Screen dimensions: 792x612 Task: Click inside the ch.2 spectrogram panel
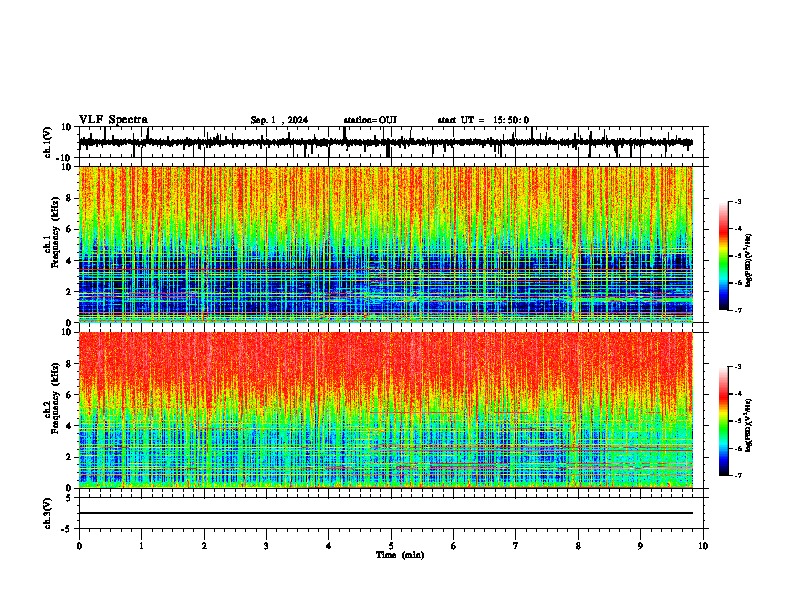click(x=386, y=410)
